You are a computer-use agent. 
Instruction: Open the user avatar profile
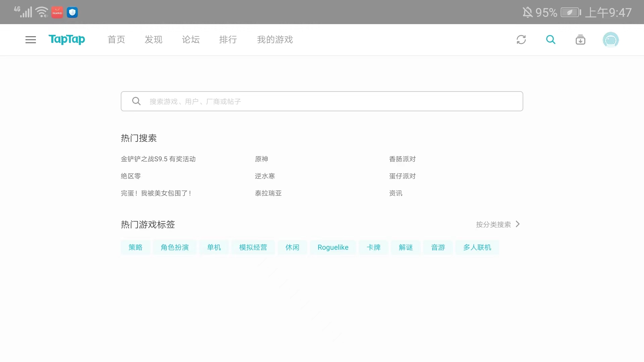click(x=610, y=40)
